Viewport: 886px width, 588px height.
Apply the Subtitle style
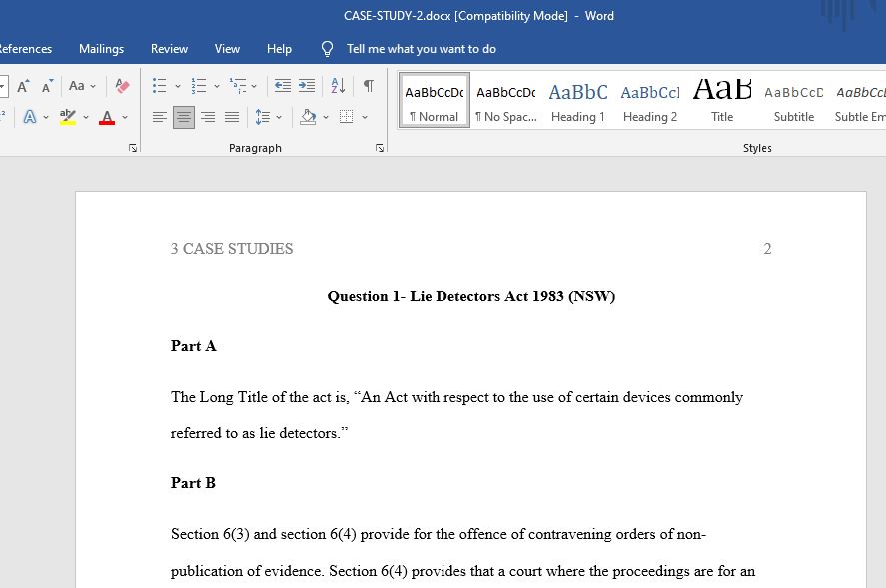point(794,100)
